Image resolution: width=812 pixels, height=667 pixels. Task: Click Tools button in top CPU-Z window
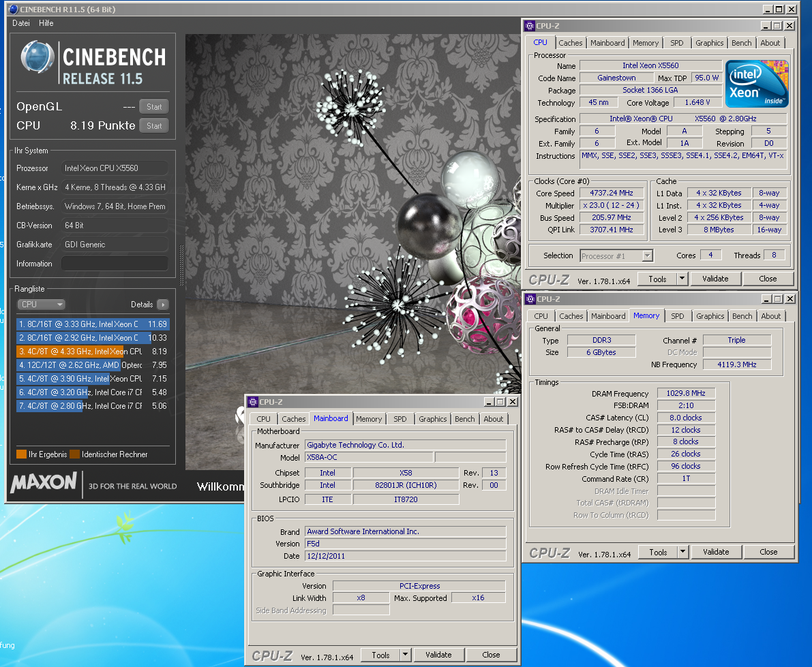tap(657, 279)
